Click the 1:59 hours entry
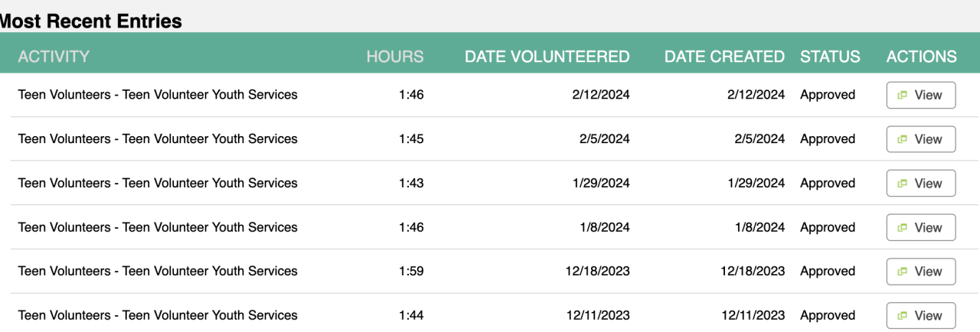Viewport: 980px width, 332px height. pos(411,272)
